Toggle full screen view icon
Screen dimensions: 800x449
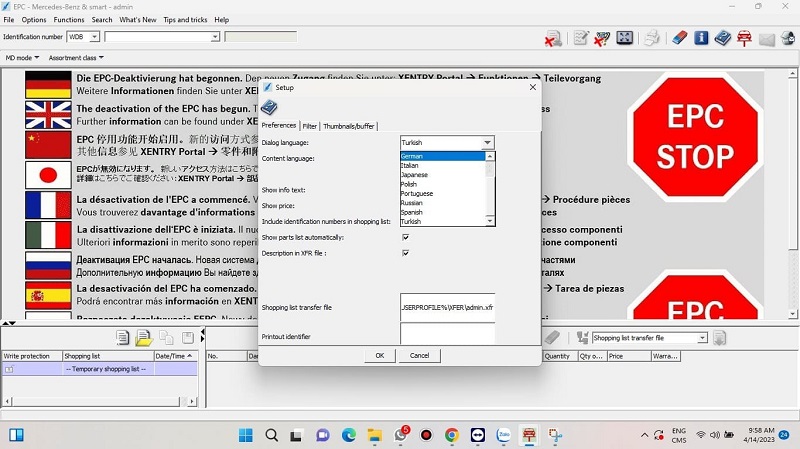click(x=624, y=38)
